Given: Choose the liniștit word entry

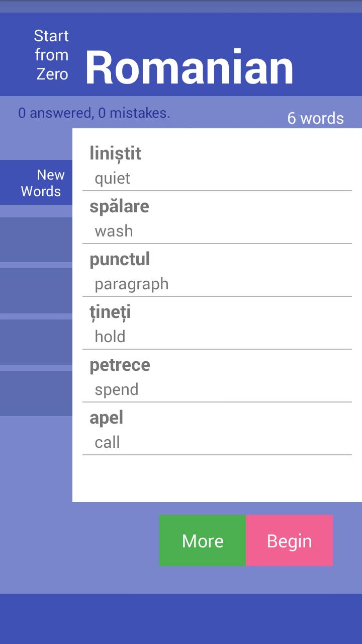Looking at the screenshot, I should (217, 165).
